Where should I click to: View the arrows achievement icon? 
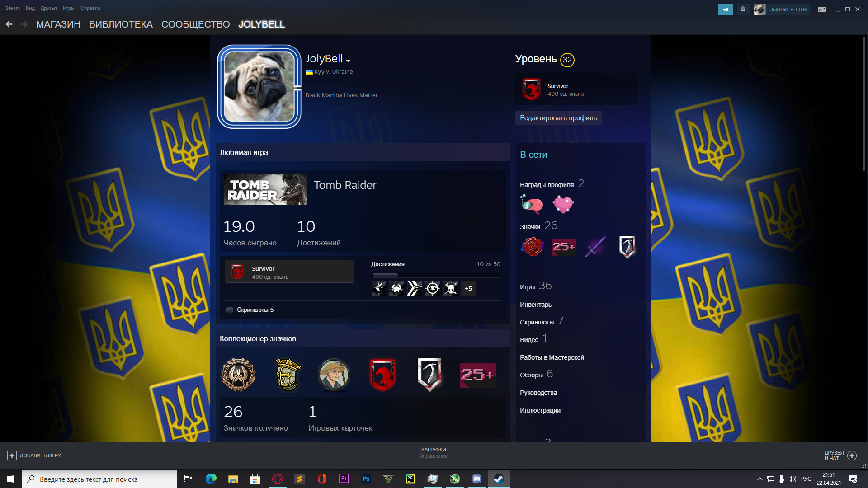(415, 288)
